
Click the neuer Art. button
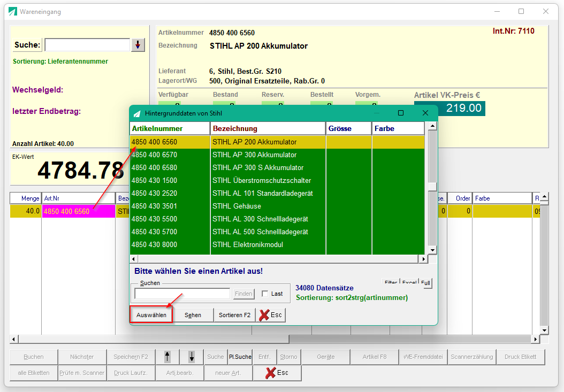(x=228, y=373)
